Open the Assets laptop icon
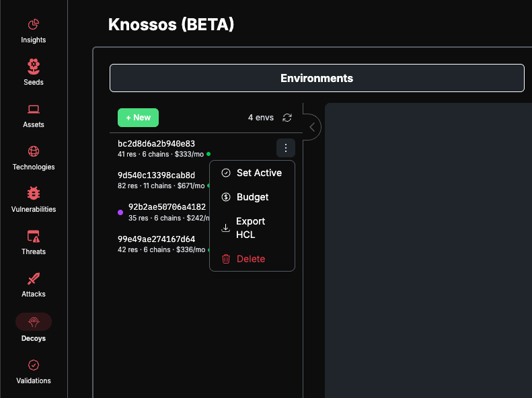 (x=33, y=110)
